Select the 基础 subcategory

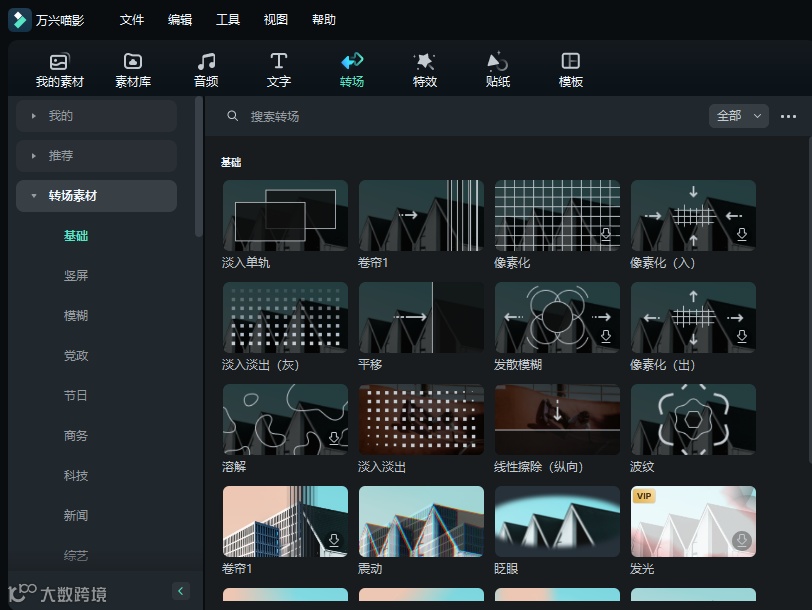[76, 236]
